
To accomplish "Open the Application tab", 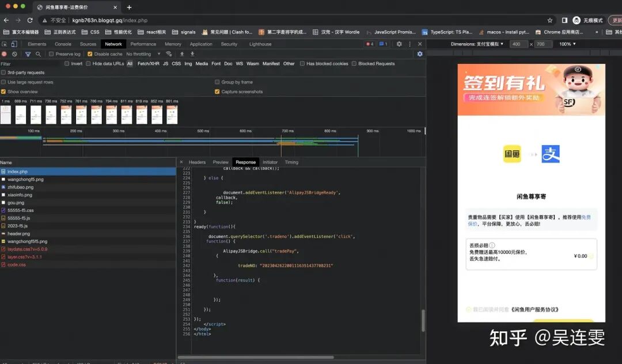I will [x=201, y=44].
